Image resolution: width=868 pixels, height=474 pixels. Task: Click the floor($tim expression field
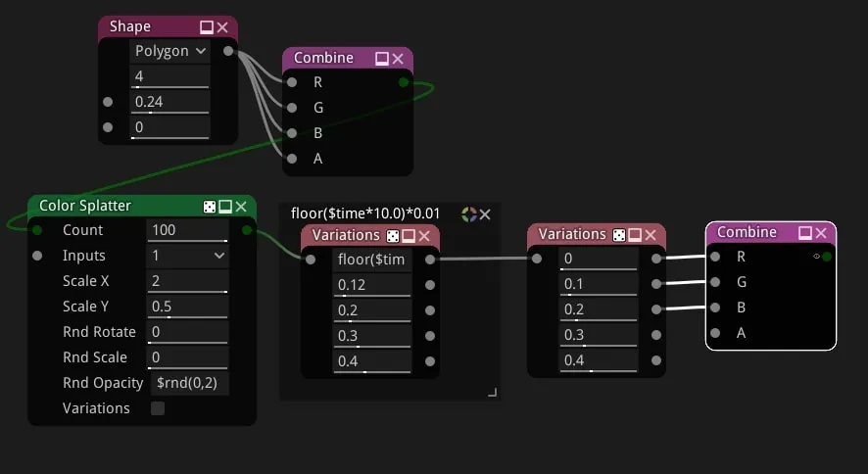(372, 260)
